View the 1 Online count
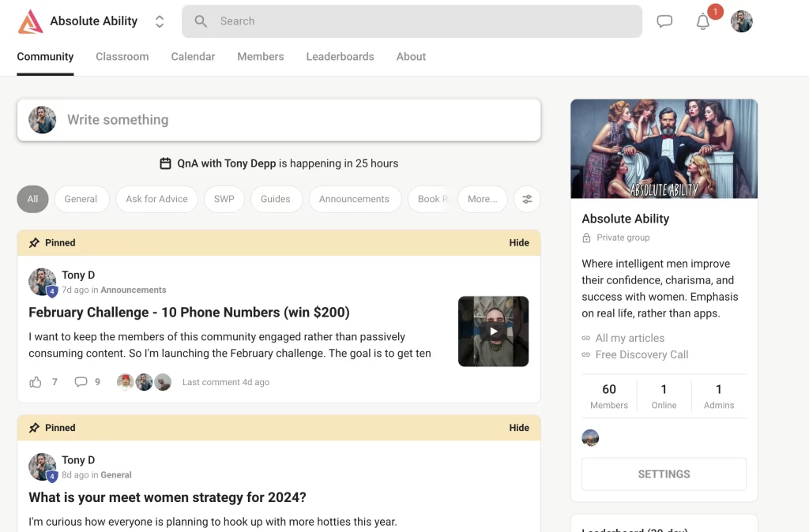Image resolution: width=809 pixels, height=532 pixels. [664, 396]
